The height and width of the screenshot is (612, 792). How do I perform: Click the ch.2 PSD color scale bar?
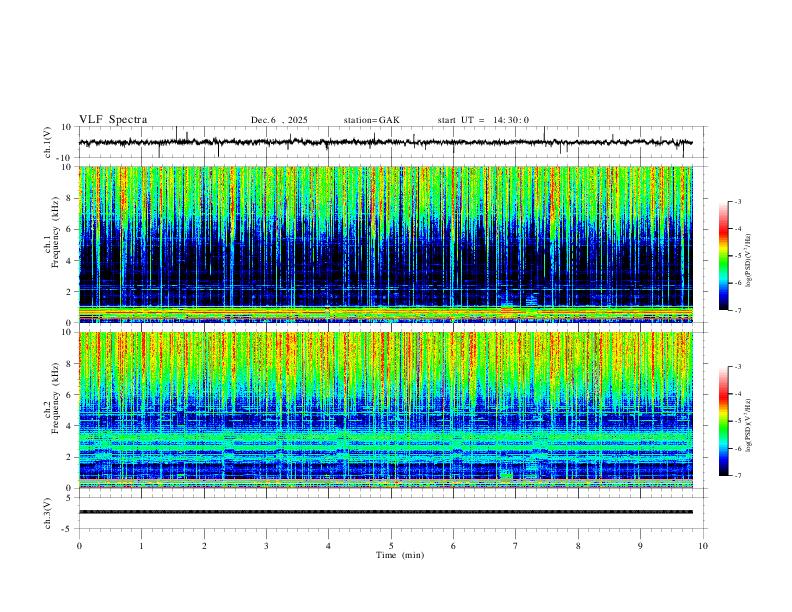(723, 421)
